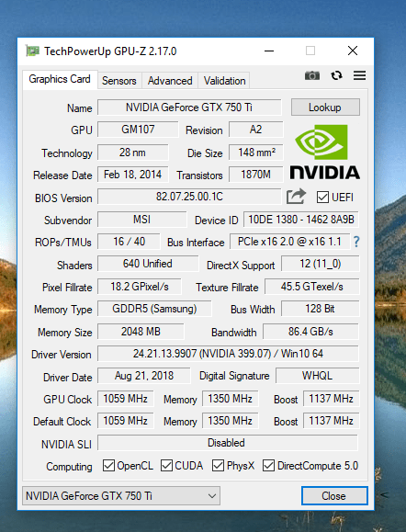Click the BIOS Version field 82.07.25.00.1C
This screenshot has height=532, width=406.
189,197
